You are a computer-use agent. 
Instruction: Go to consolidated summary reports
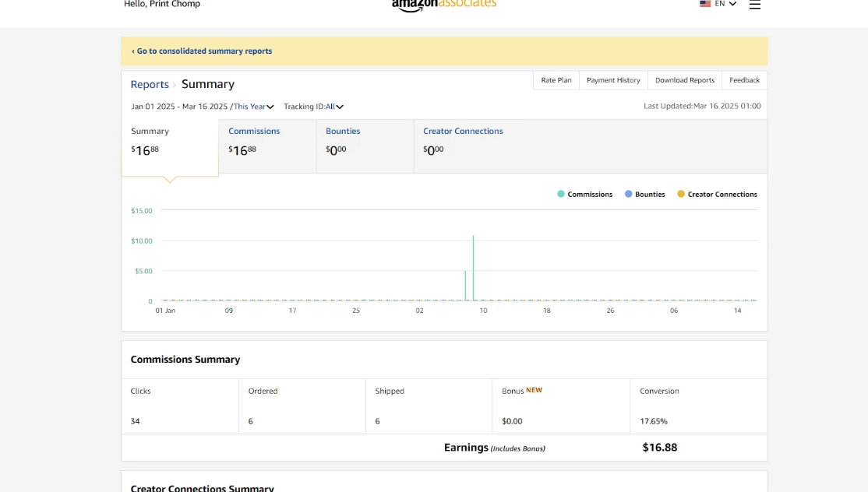coord(202,51)
